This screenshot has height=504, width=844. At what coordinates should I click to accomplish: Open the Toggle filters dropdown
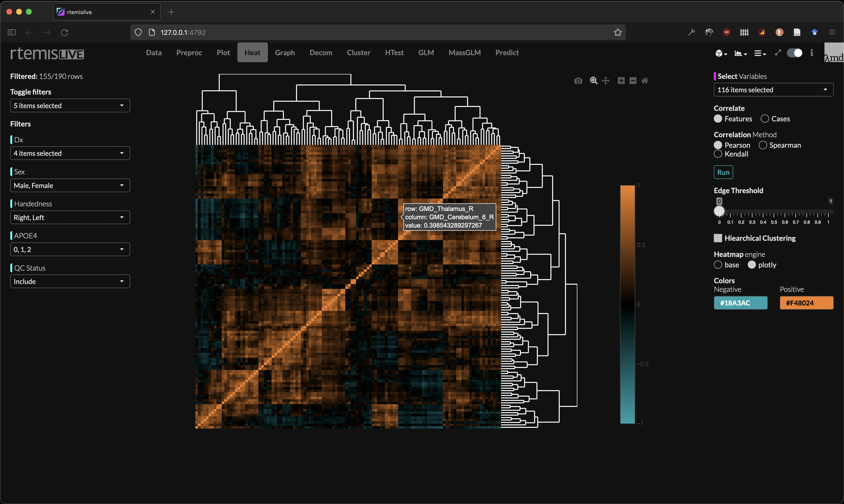pyautogui.click(x=70, y=106)
